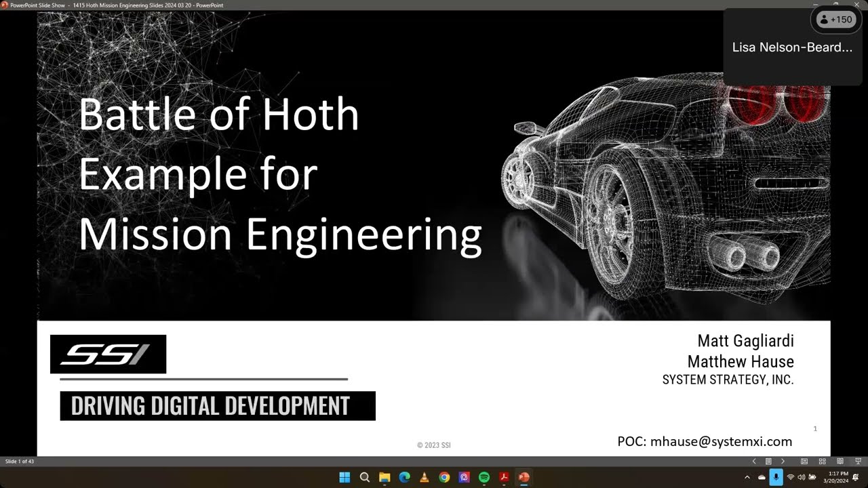The width and height of the screenshot is (868, 488).
Task: Click the microphone-in-use tray indicator
Action: click(x=776, y=477)
